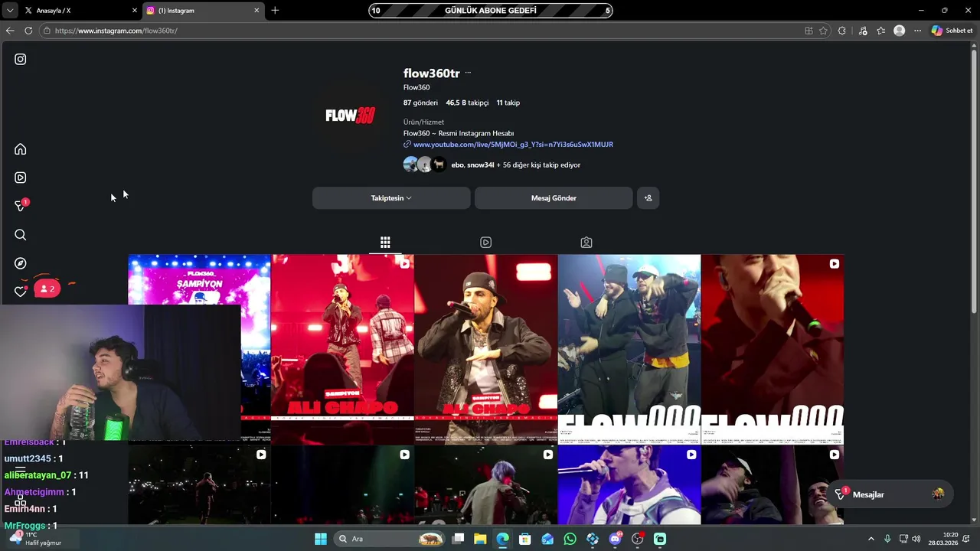Open Messages icon in left sidebar
The height and width of the screenshot is (551, 980).
21,206
